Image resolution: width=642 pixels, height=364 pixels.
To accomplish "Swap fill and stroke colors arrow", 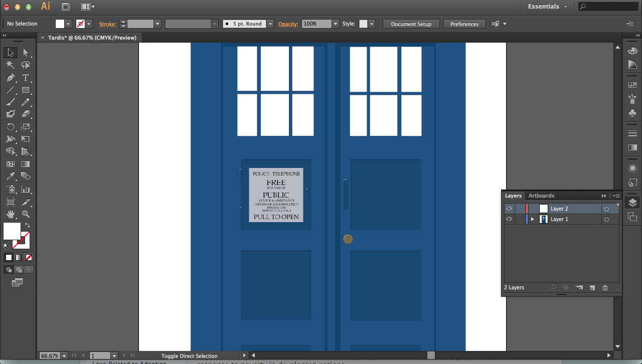I will pos(27,226).
